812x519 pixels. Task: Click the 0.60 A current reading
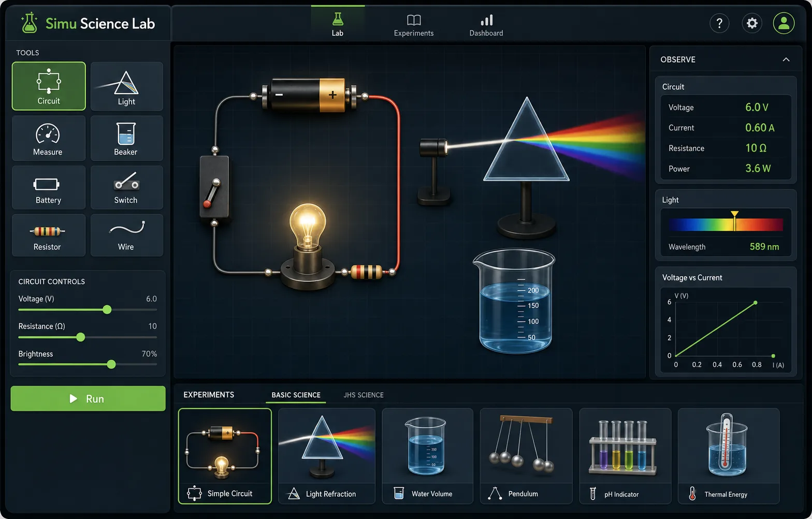(x=760, y=127)
